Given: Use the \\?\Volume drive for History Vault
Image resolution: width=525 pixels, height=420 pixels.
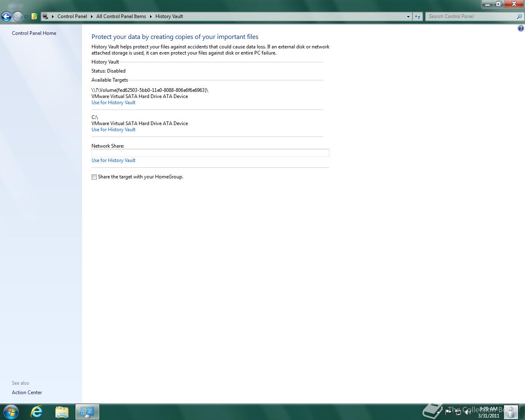Looking at the screenshot, I should 113,103.
